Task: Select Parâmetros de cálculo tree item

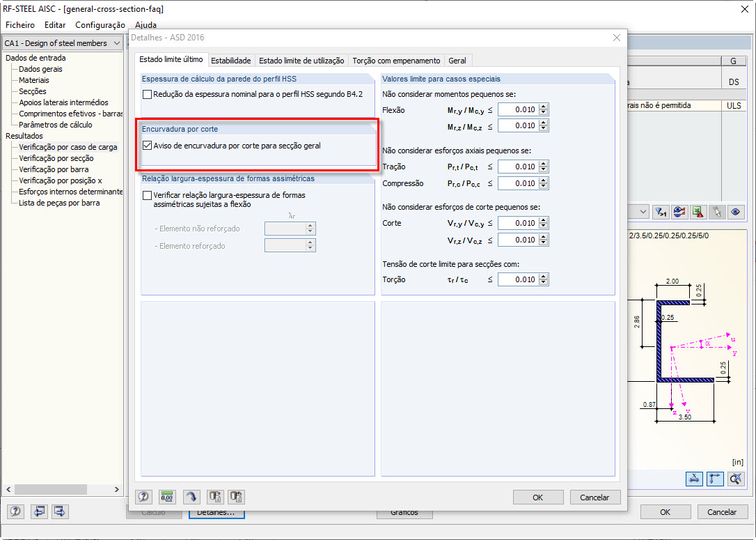Action: (55, 125)
